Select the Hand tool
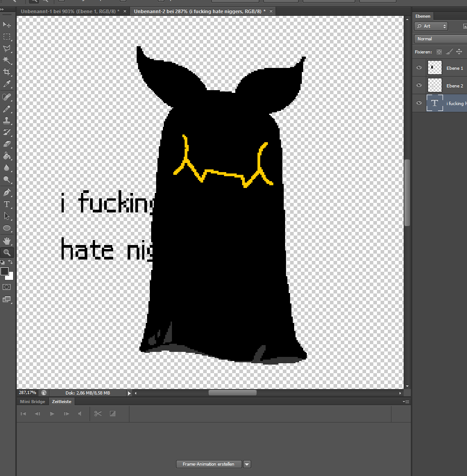This screenshot has width=467, height=476. [x=7, y=241]
